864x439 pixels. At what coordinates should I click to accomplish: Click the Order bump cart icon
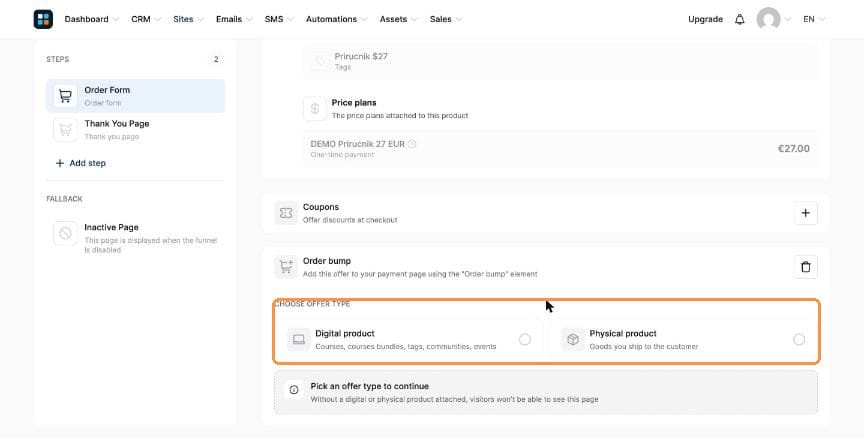pos(286,267)
